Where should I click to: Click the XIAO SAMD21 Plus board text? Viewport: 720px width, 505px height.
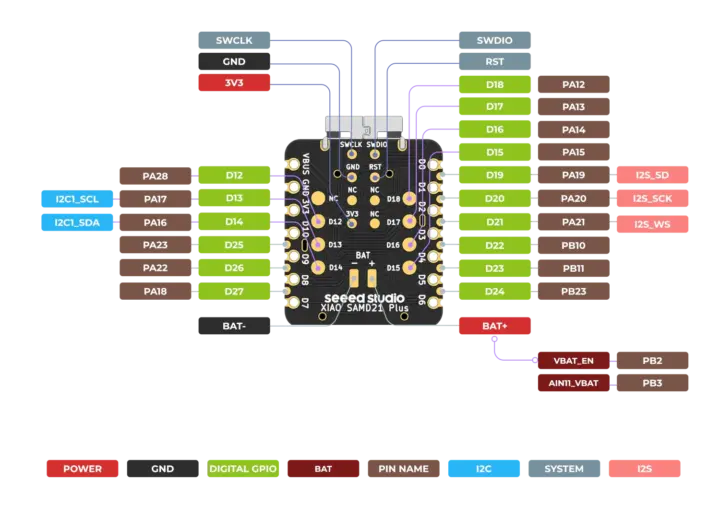(x=364, y=308)
